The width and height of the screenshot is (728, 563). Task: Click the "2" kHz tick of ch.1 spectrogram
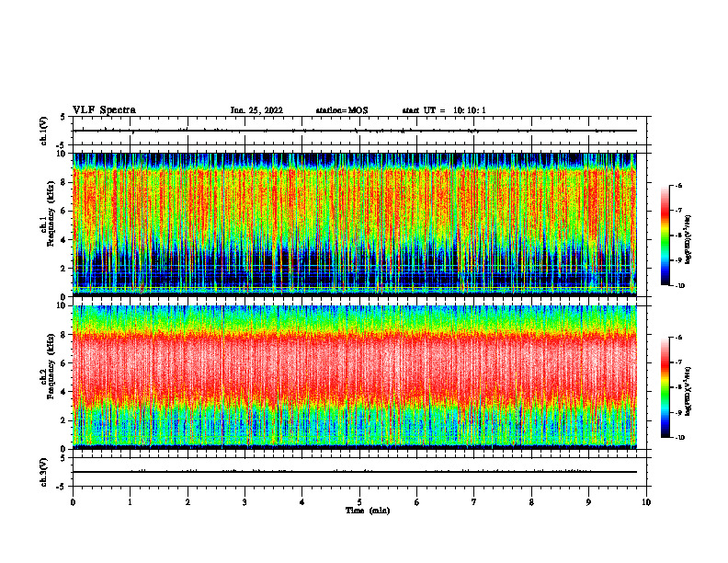[64, 268]
